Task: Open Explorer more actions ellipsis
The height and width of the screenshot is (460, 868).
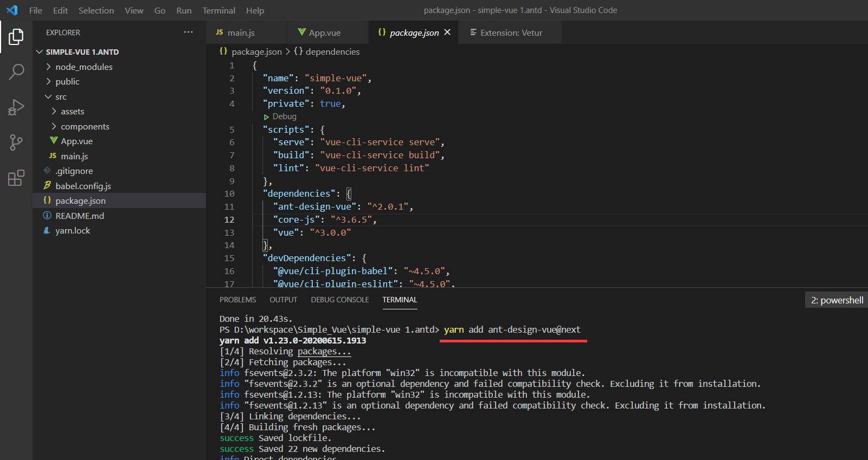Action: point(188,33)
